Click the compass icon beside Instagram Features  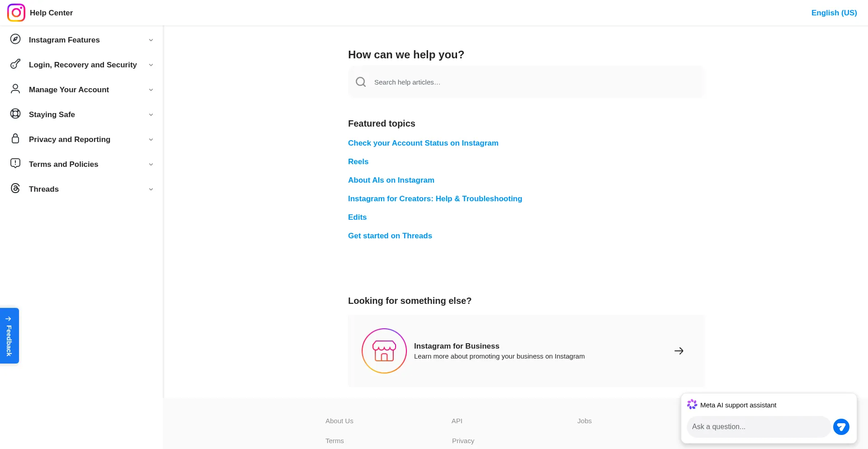tap(15, 39)
